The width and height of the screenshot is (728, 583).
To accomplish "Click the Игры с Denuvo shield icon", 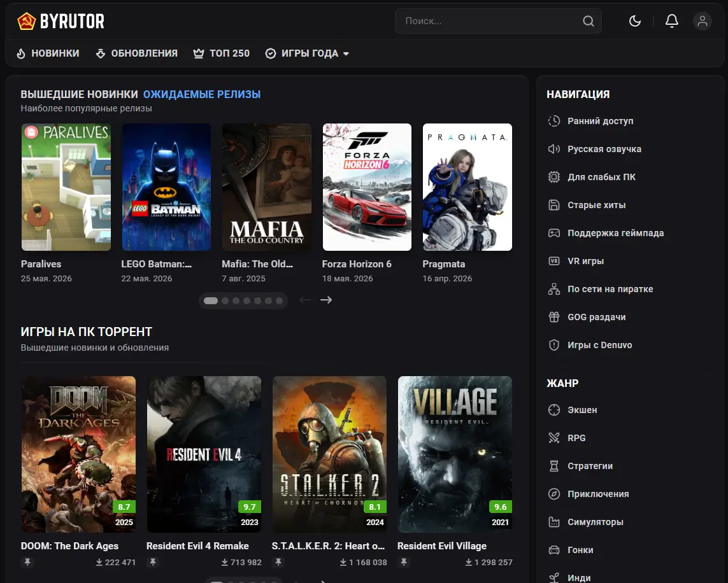I will (x=554, y=345).
